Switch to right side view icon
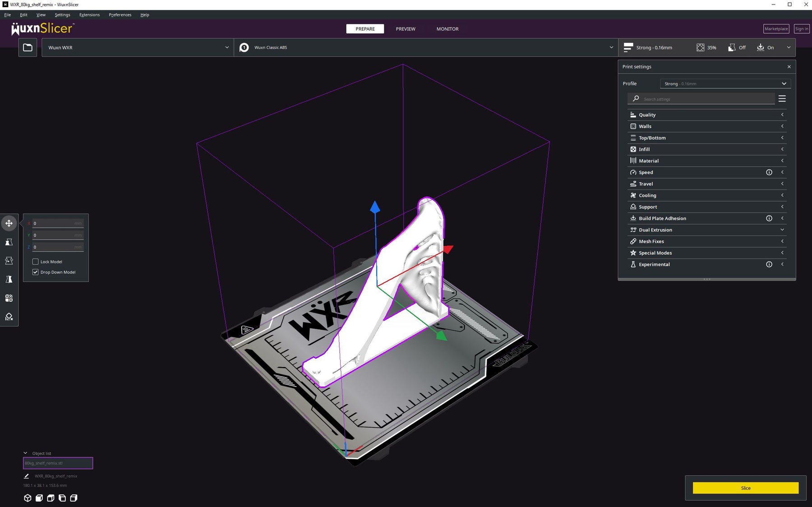812x507 pixels. pyautogui.click(x=74, y=498)
